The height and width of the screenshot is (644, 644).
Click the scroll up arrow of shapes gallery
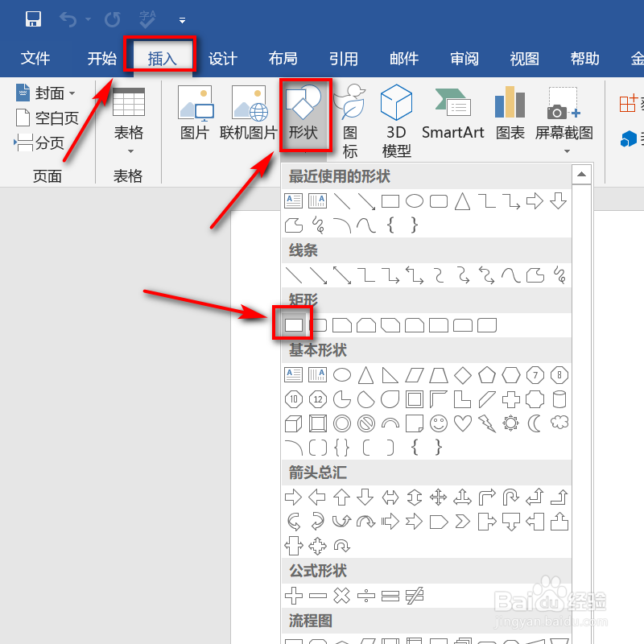581,175
